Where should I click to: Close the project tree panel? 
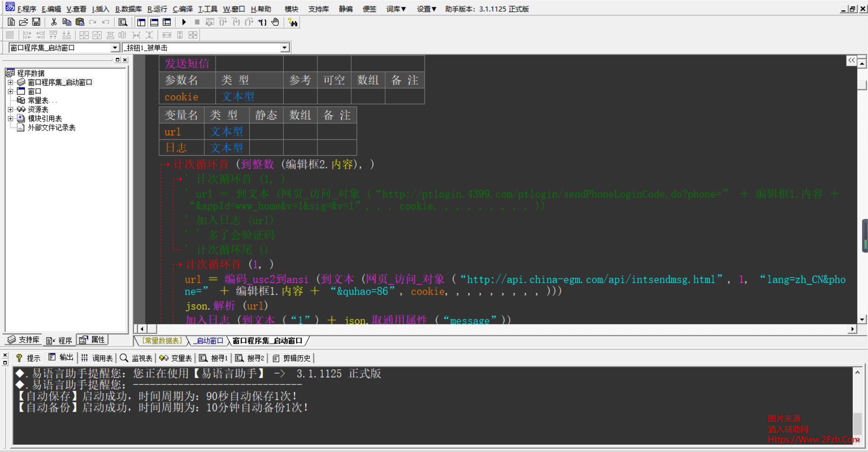[125, 60]
